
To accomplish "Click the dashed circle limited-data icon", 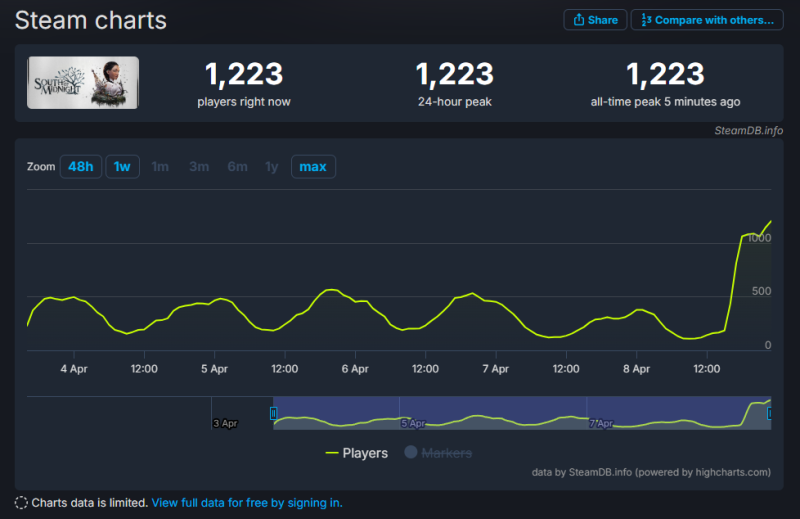I will click(21, 503).
